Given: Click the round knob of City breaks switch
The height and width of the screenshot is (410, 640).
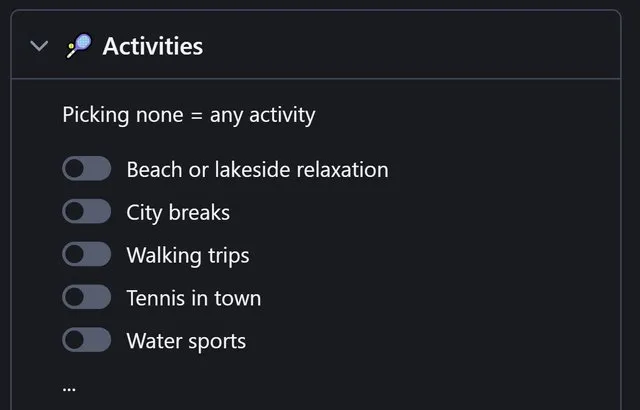Looking at the screenshot, I should point(75,211).
